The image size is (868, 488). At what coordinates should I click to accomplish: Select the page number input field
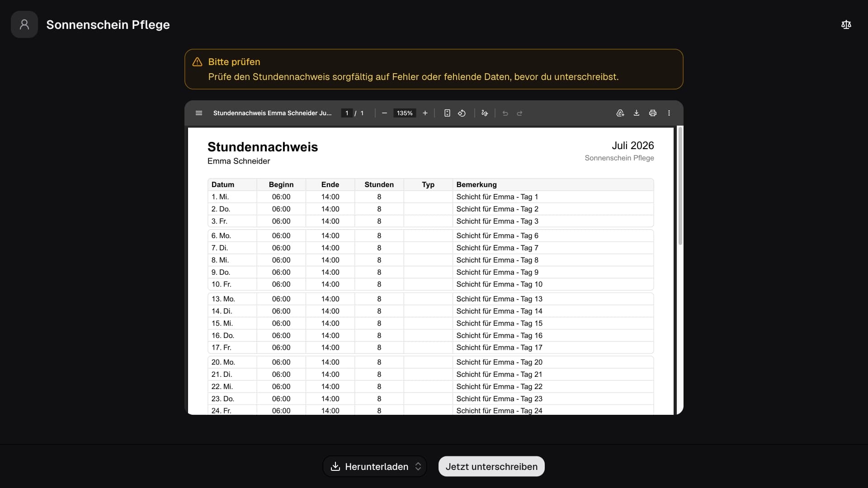point(347,113)
